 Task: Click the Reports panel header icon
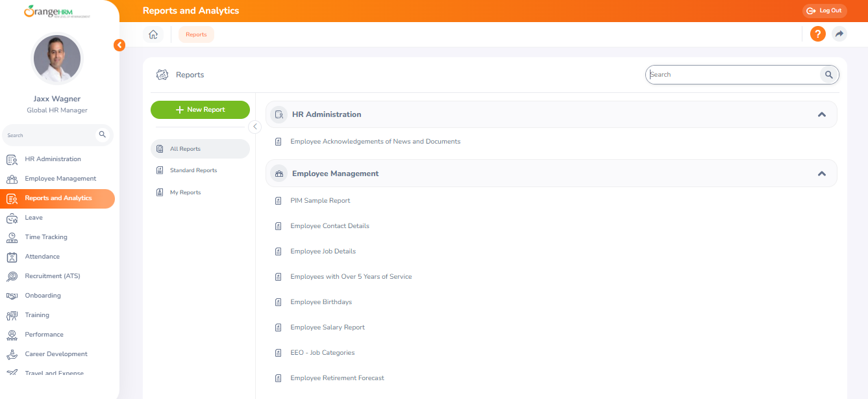[x=163, y=75]
